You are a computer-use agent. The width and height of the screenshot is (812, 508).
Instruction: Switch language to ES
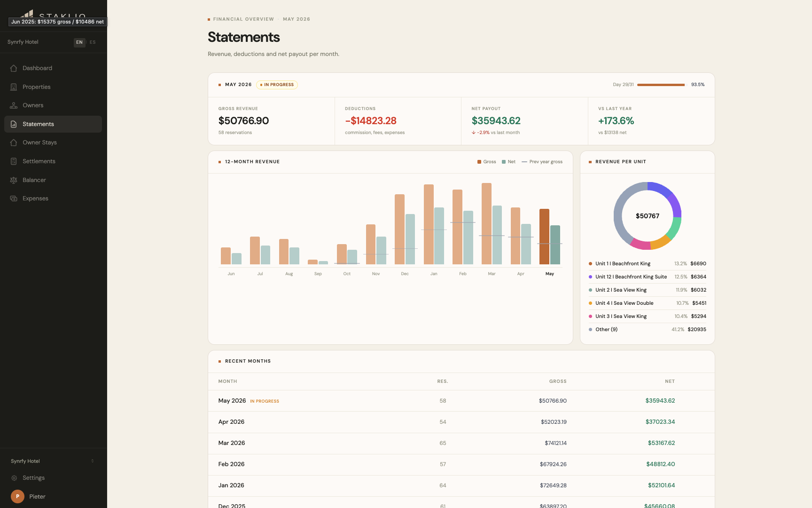coord(93,42)
